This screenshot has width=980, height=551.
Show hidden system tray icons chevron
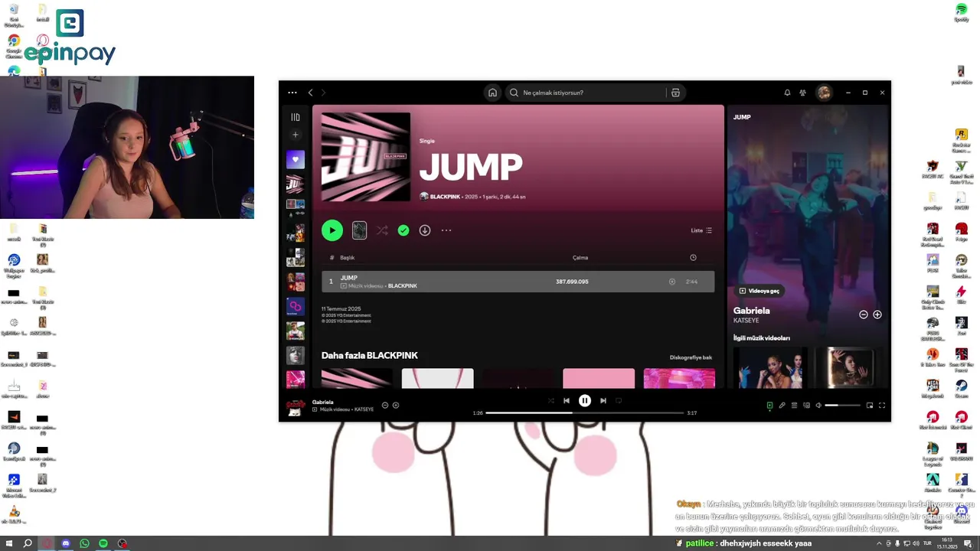pos(877,543)
